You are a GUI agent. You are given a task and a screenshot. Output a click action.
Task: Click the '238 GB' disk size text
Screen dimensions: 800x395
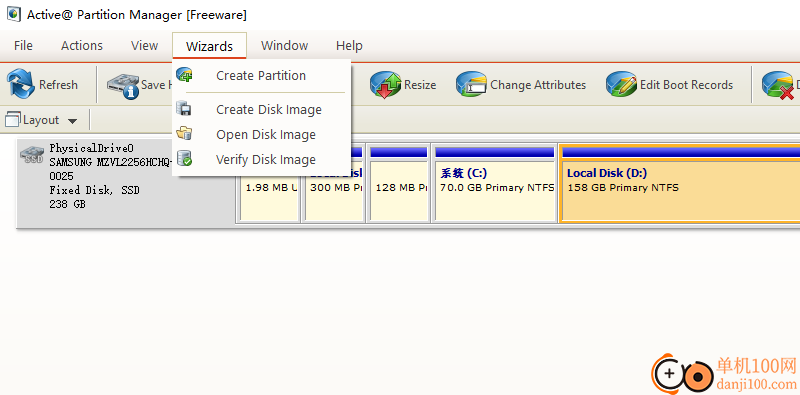coord(67,204)
